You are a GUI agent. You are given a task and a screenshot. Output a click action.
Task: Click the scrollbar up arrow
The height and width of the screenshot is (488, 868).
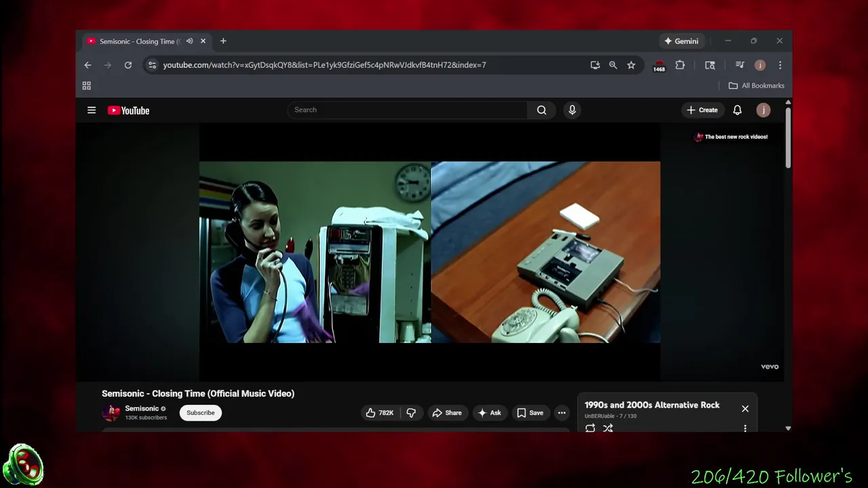788,102
